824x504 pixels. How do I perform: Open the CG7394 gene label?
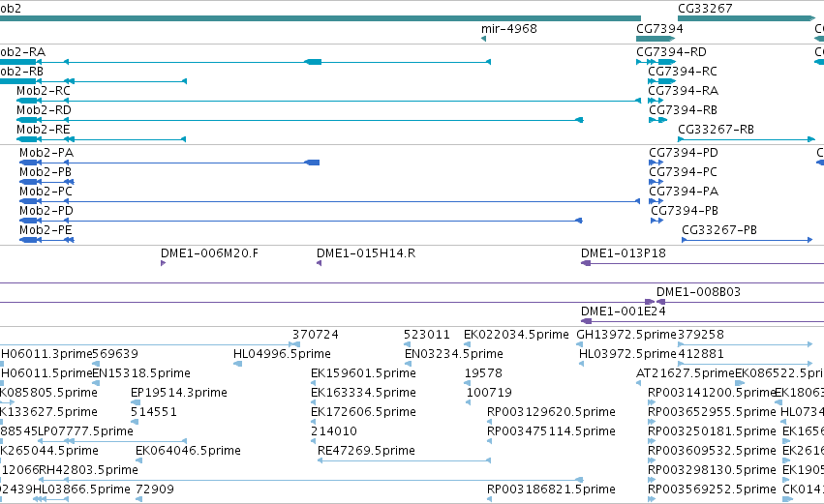tap(659, 28)
